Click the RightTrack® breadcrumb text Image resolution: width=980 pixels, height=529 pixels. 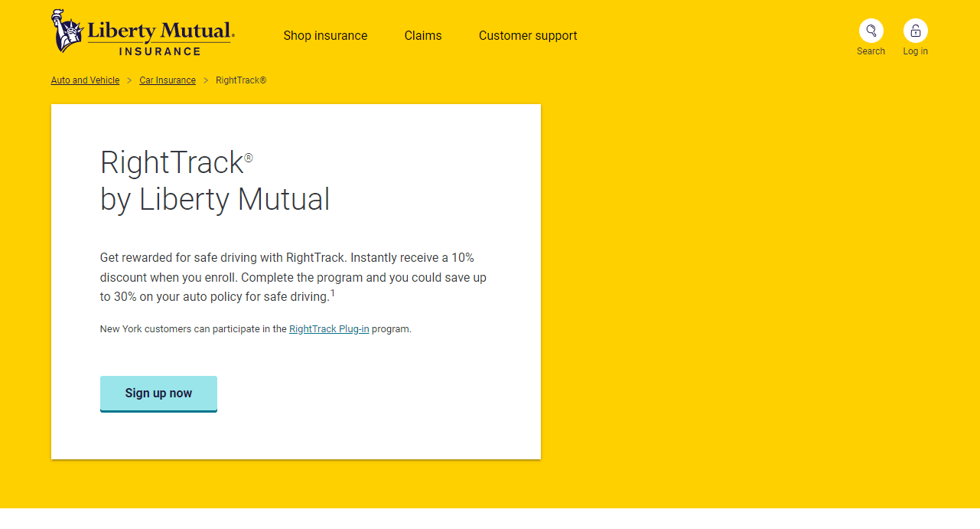point(241,80)
